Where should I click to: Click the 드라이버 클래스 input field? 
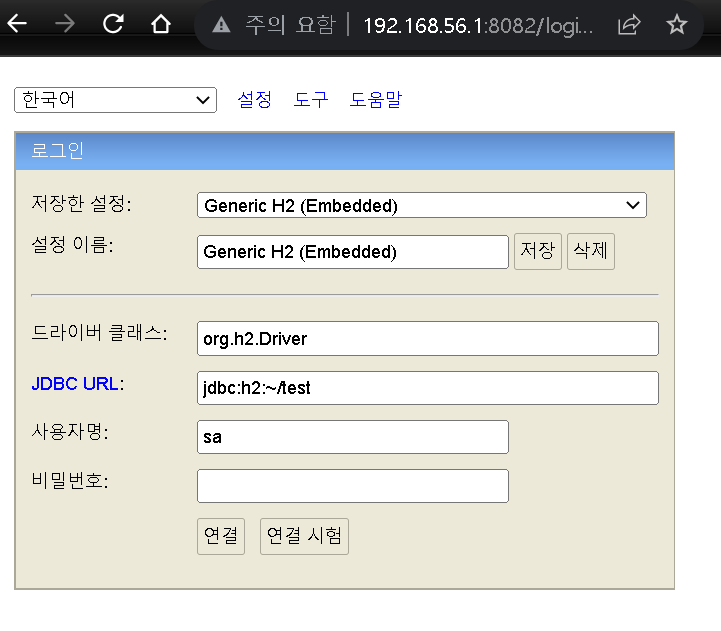tap(428, 338)
